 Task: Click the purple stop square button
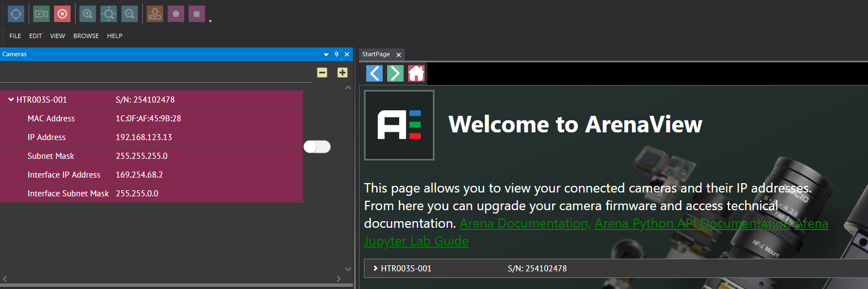point(197,14)
